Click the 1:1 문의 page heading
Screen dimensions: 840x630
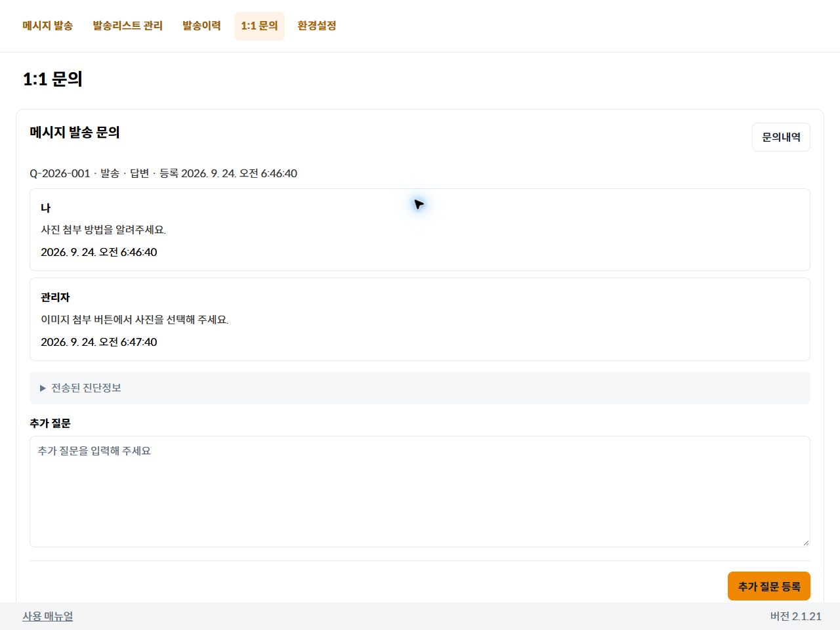[52, 79]
